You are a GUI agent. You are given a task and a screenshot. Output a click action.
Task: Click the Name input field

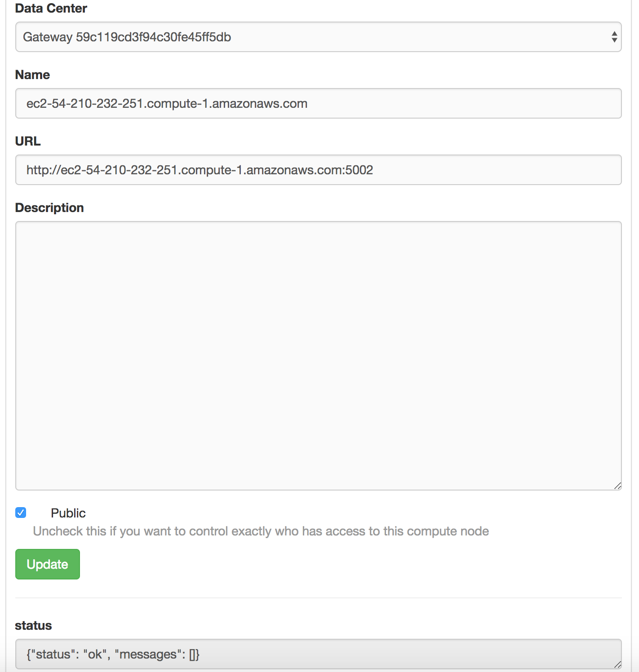tap(318, 103)
